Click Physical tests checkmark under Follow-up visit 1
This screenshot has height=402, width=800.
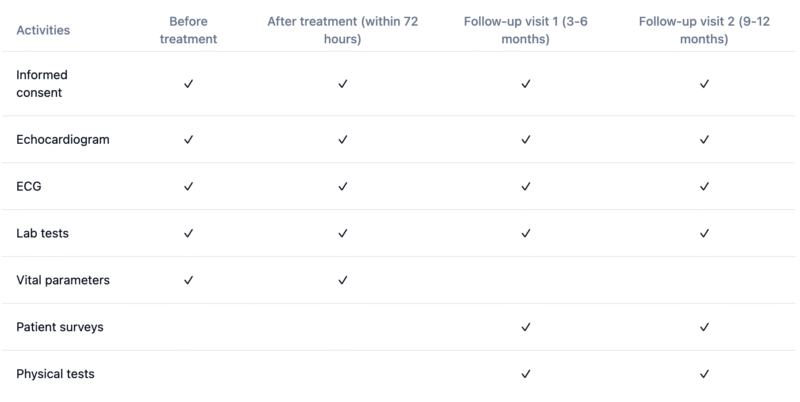pyautogui.click(x=526, y=374)
